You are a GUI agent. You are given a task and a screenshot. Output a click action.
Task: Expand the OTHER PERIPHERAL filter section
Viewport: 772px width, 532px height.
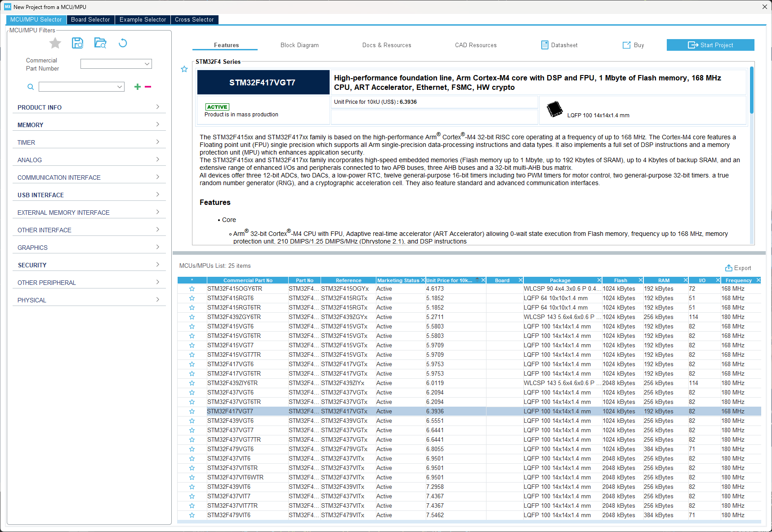89,283
